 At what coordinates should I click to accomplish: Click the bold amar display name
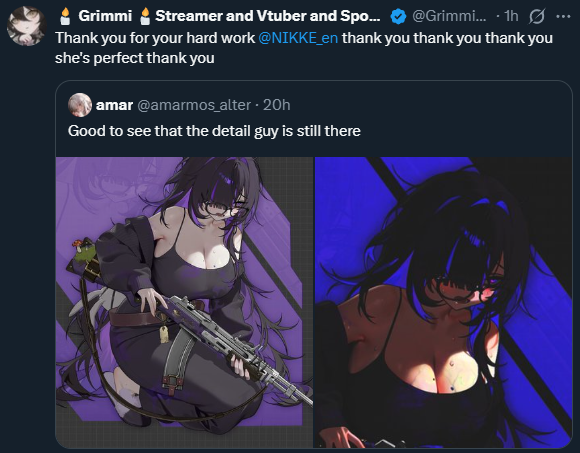tap(114, 105)
